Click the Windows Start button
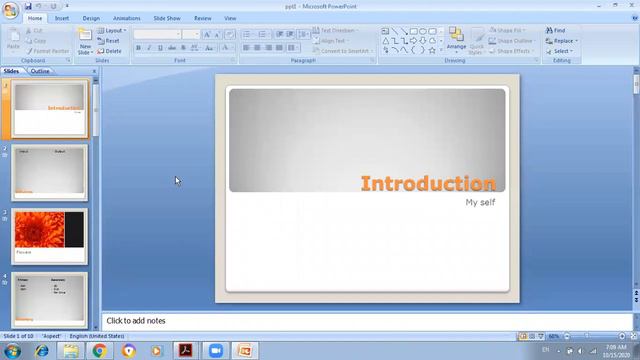The height and width of the screenshot is (360, 640). (12, 351)
